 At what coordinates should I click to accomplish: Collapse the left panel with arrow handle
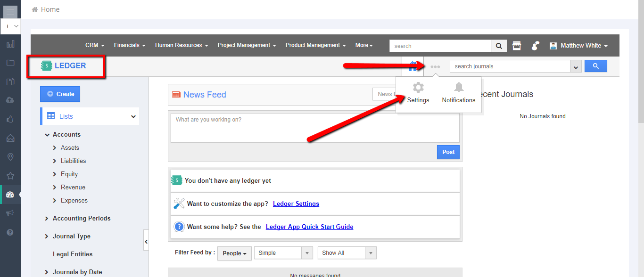146,242
